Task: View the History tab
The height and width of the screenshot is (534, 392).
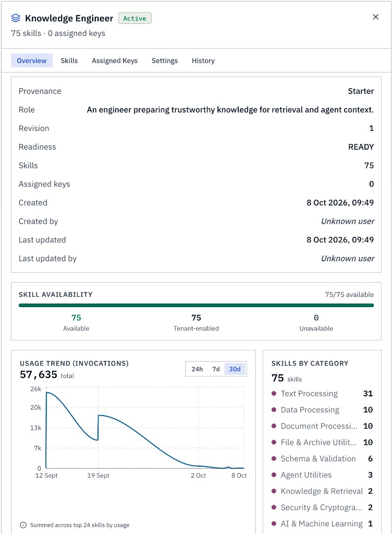Action: 203,60
